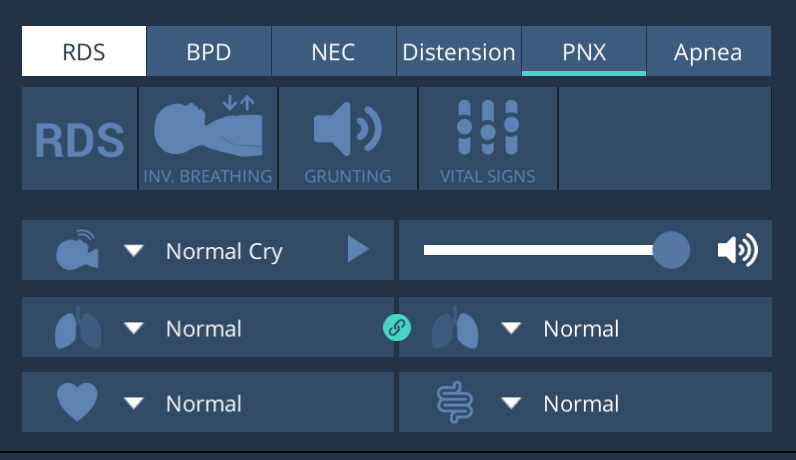Open the left lung Normal dropdown
Viewport: 796px width, 460px height.
tap(134, 328)
